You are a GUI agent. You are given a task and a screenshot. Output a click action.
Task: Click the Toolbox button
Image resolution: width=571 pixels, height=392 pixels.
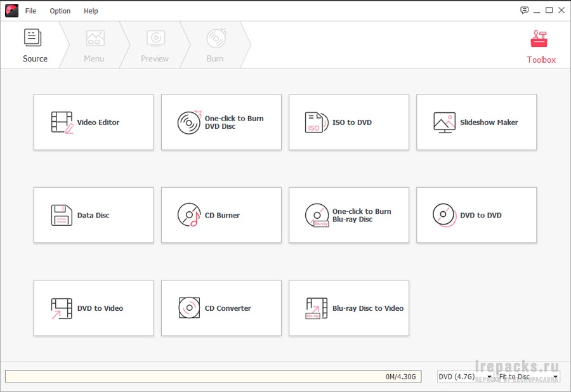click(541, 47)
